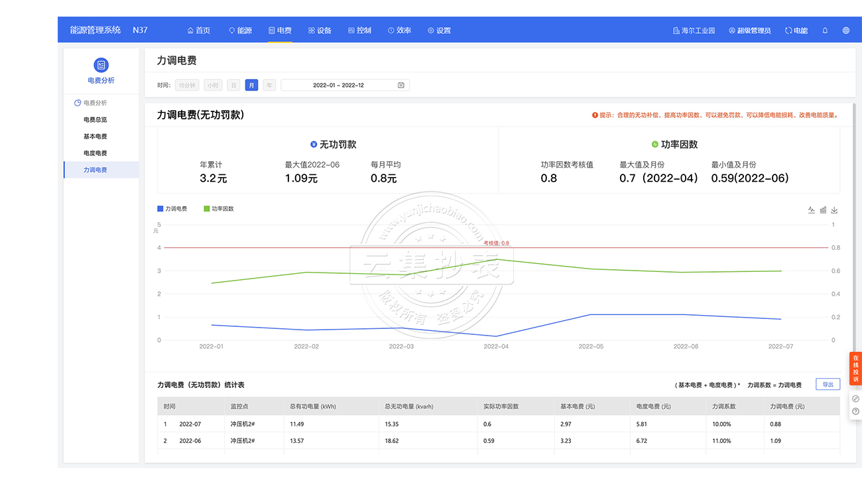Open 基本电费 in sidebar
Image resolution: width=862 pixels, height=504 pixels.
coord(95,137)
